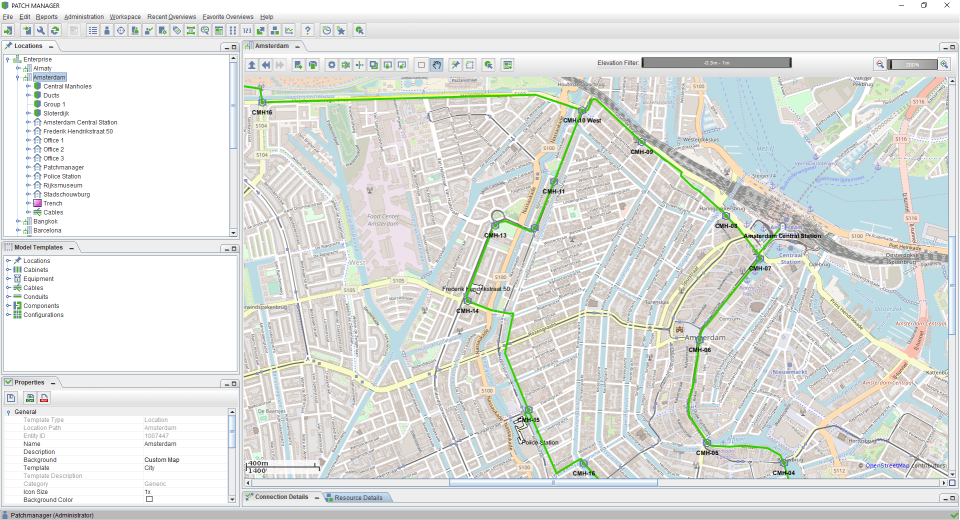Export properties to CSV icon
Viewport: 960px width, 520px height.
pyautogui.click(x=30, y=398)
